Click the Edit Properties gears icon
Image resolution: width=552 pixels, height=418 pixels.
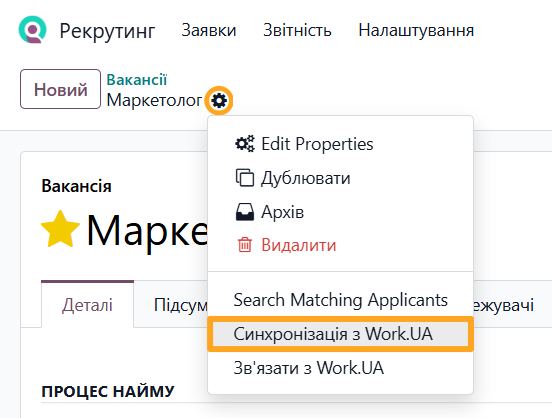(x=245, y=144)
